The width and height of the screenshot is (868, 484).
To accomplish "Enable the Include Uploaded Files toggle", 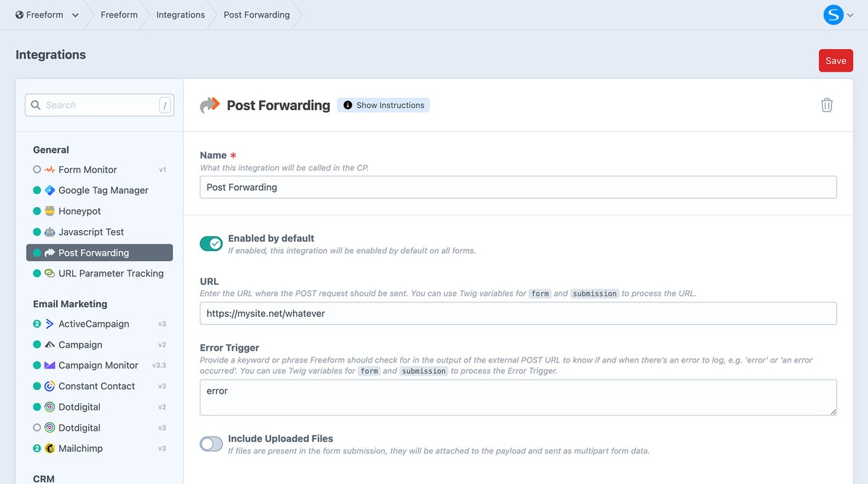I will tap(210, 443).
